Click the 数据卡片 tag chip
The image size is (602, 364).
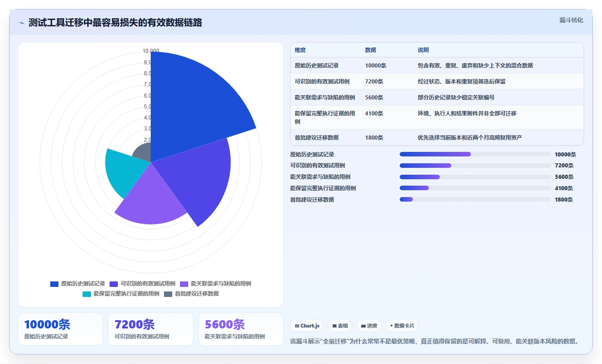(402, 326)
